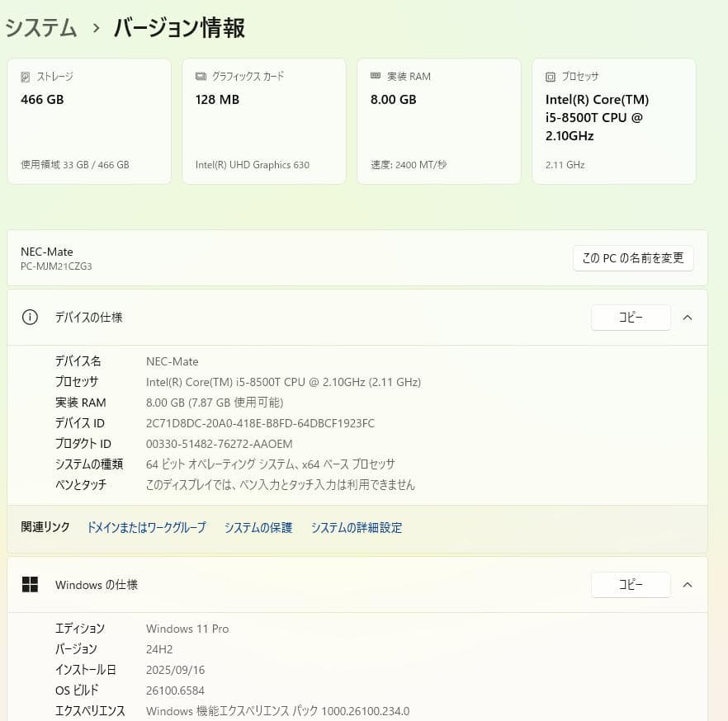
Task: Copy device specs with the コピー button
Action: 631,317
